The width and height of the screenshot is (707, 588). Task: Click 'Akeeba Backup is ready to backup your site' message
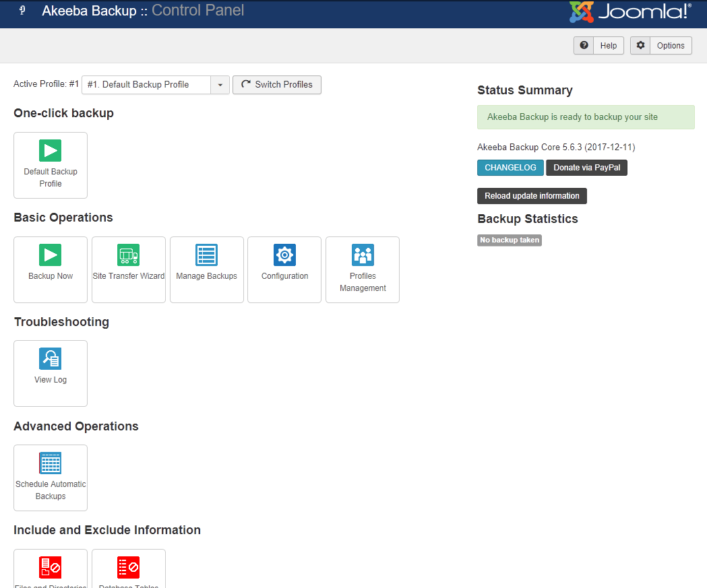pyautogui.click(x=586, y=117)
